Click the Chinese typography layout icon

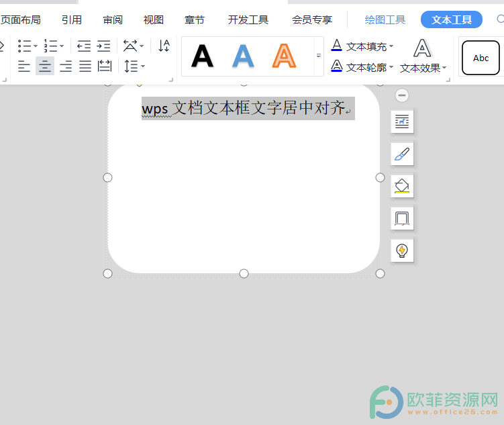click(x=130, y=46)
